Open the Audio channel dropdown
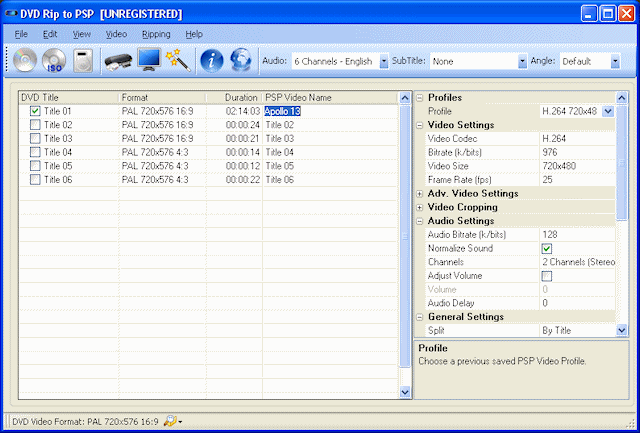 coord(384,62)
